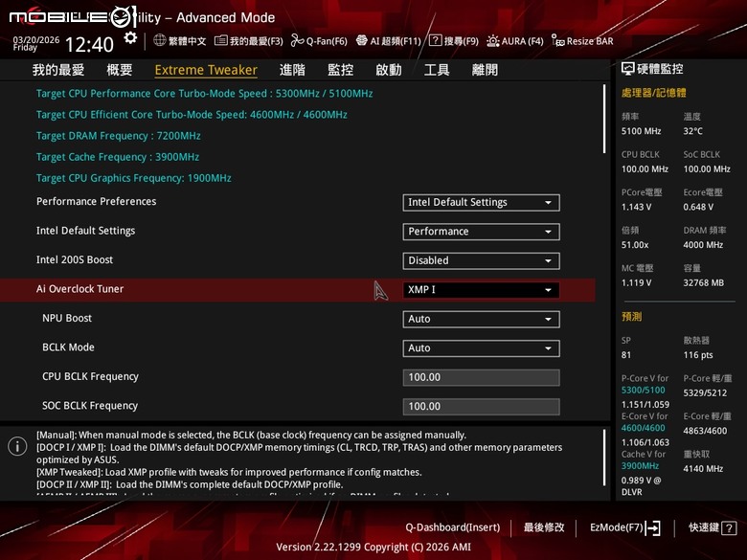The image size is (747, 560).
Task: Open BCLK Mode Auto dropdown
Action: point(481,348)
